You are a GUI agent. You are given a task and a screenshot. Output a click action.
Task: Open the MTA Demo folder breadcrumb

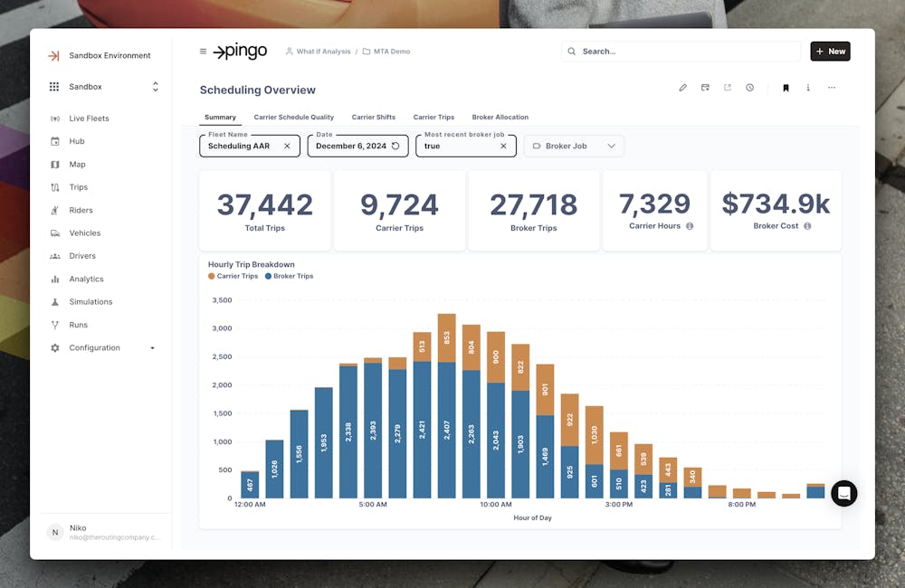point(386,52)
